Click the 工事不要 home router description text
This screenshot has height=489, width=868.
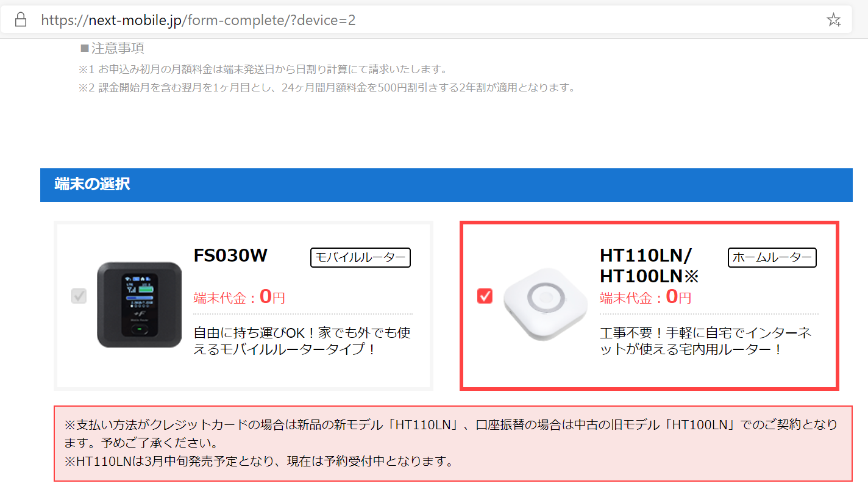click(x=706, y=341)
